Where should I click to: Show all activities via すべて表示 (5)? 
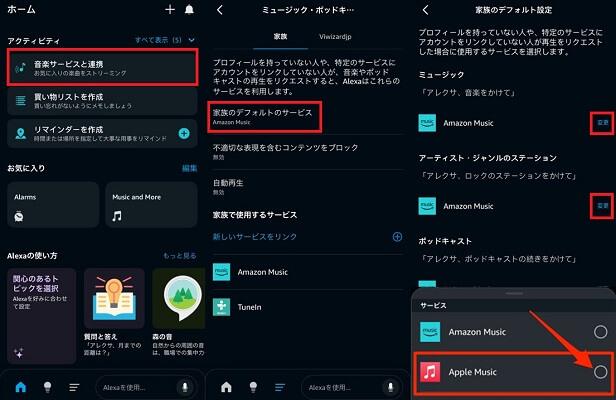tap(158, 40)
